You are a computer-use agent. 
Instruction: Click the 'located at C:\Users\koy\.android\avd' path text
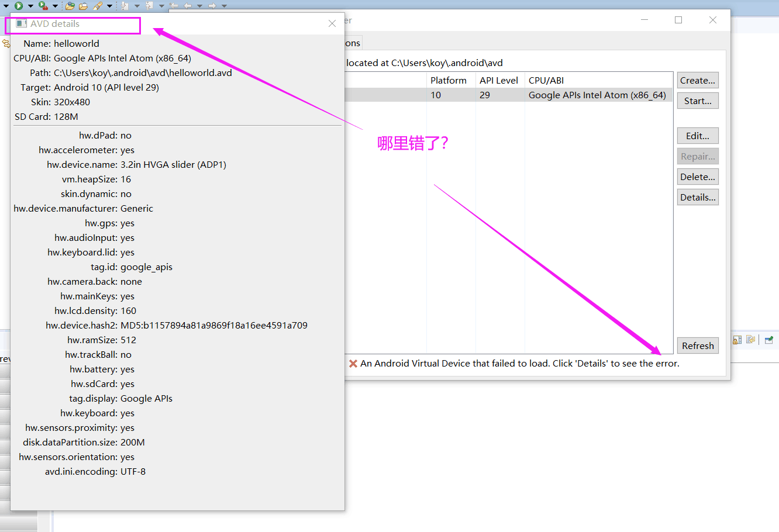(x=425, y=63)
